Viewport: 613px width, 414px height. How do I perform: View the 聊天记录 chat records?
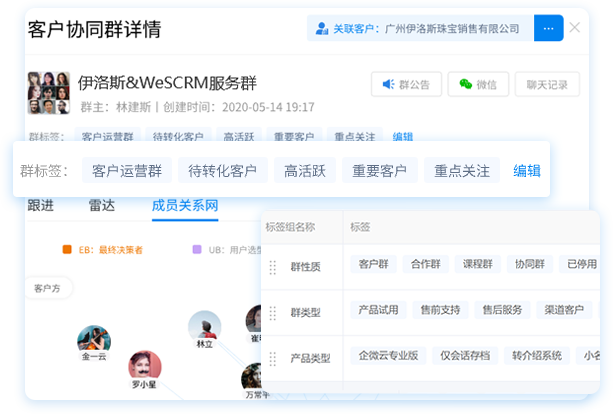(x=547, y=84)
